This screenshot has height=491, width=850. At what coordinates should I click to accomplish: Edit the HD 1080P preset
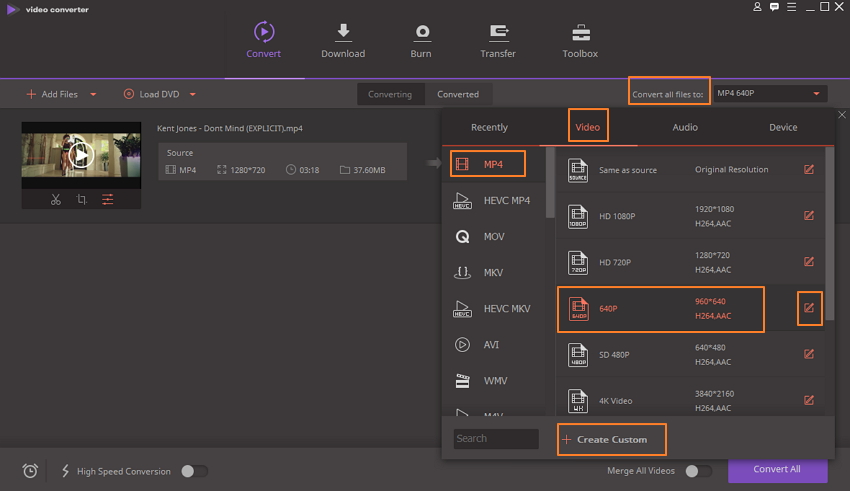809,216
